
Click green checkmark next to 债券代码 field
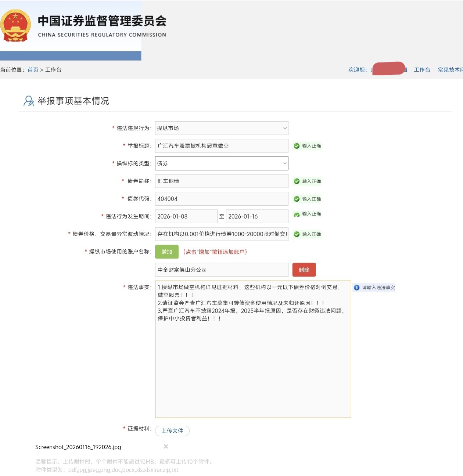pos(297,199)
